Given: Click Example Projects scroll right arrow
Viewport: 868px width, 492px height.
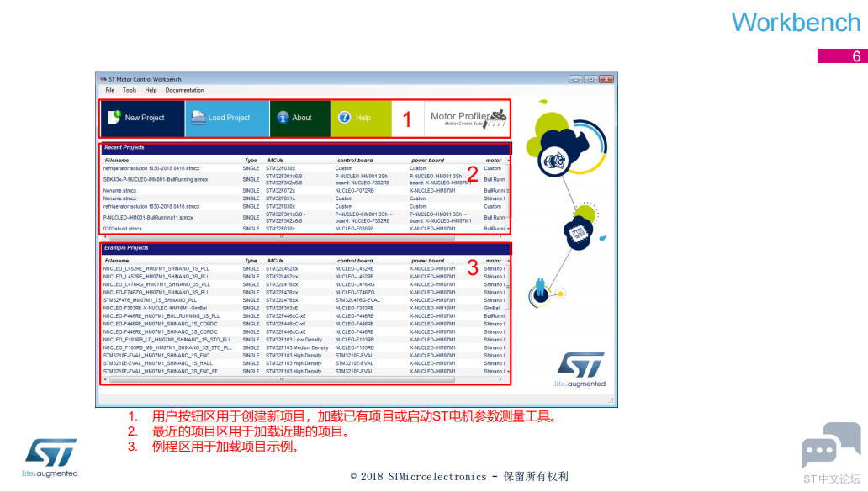Looking at the screenshot, I should tap(500, 379).
